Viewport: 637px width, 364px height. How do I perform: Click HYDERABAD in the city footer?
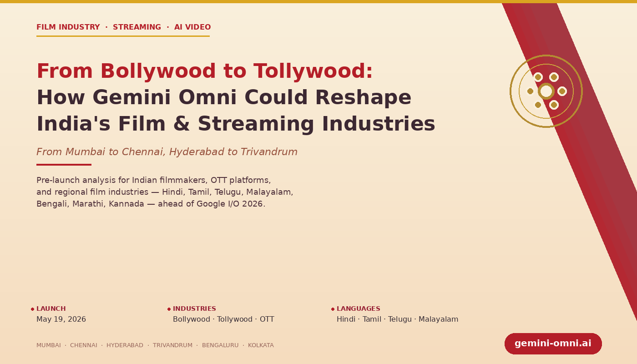(x=125, y=345)
